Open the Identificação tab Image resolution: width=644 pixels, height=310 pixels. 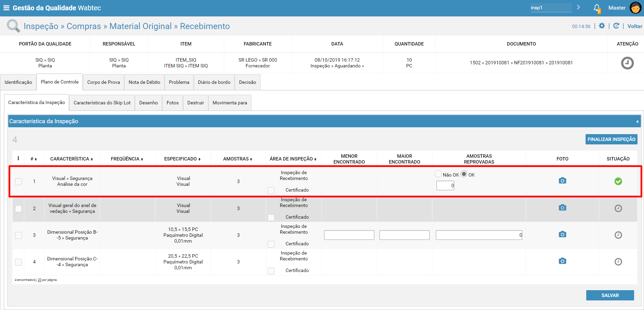click(x=18, y=82)
